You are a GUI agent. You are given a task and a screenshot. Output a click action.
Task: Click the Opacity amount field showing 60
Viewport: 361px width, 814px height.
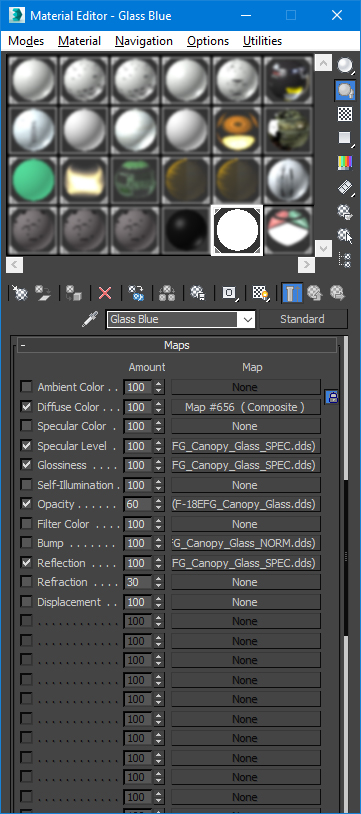pos(138,504)
